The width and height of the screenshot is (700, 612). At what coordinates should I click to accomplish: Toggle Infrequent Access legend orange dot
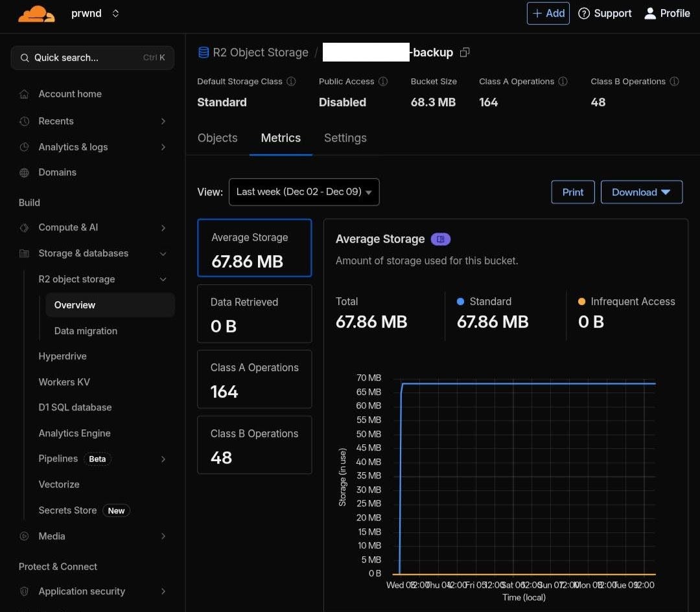[581, 302]
